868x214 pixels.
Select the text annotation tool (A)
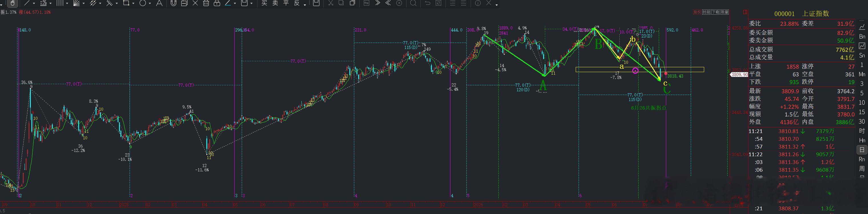click(159, 3)
